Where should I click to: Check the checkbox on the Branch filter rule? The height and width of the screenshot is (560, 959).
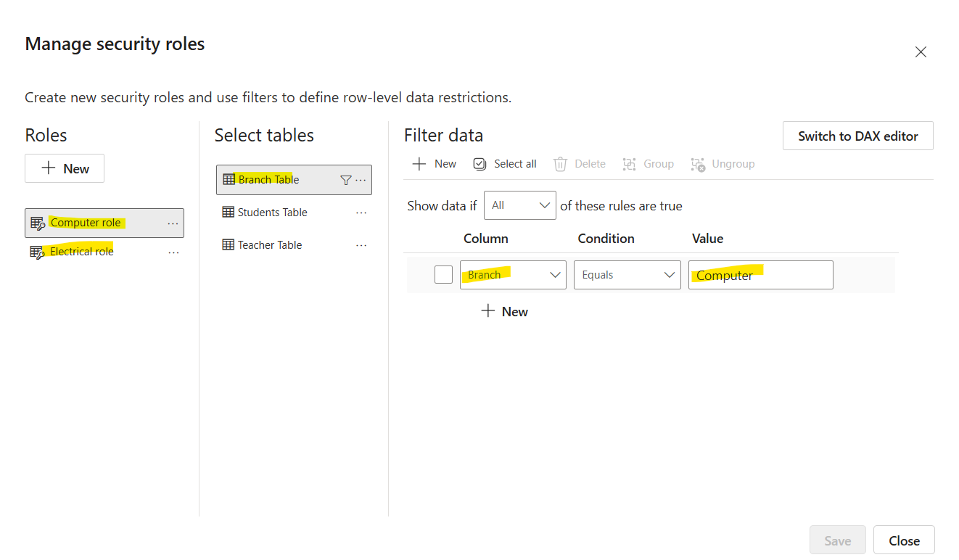click(x=443, y=274)
